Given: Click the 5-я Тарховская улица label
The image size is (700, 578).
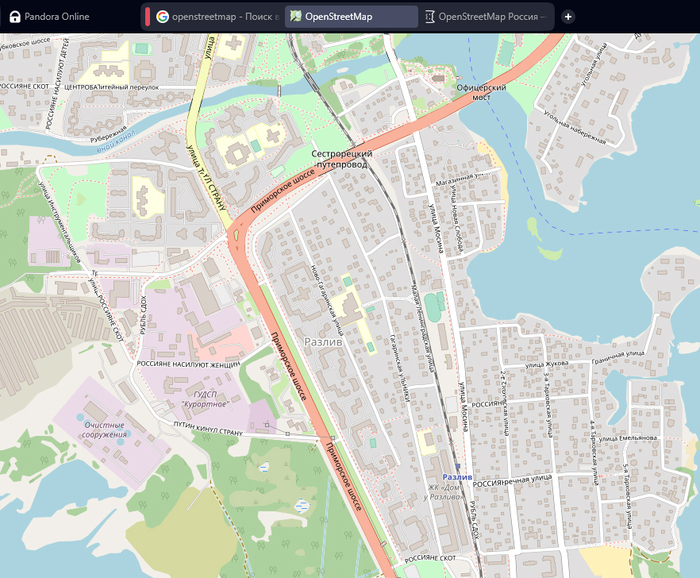Looking at the screenshot, I should pos(628,496).
